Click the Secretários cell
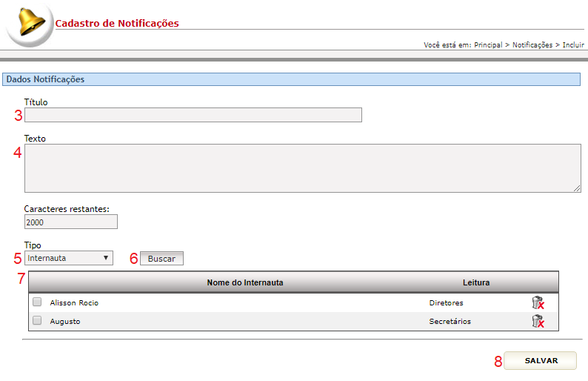The height and width of the screenshot is (381, 588). pyautogui.click(x=450, y=321)
